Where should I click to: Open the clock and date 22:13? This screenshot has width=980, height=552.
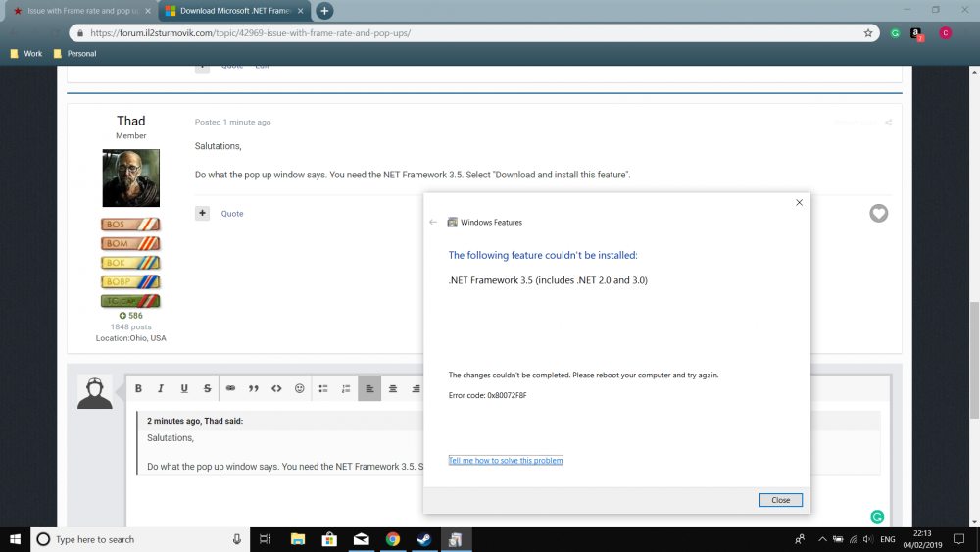[922, 539]
